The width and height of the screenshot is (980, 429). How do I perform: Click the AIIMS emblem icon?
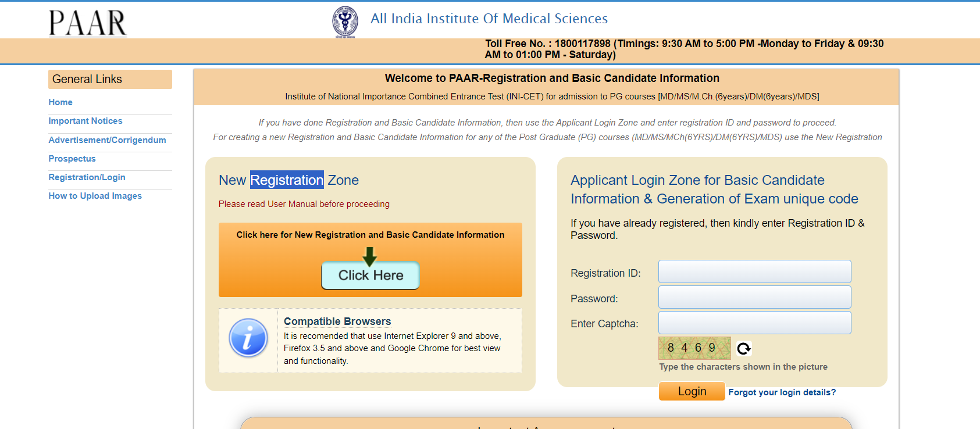[x=345, y=22]
